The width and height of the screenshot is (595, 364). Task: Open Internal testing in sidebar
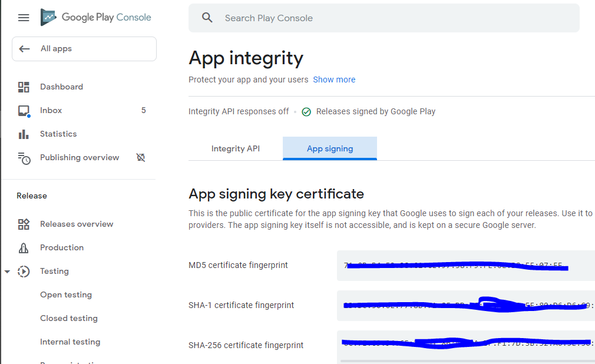point(70,342)
